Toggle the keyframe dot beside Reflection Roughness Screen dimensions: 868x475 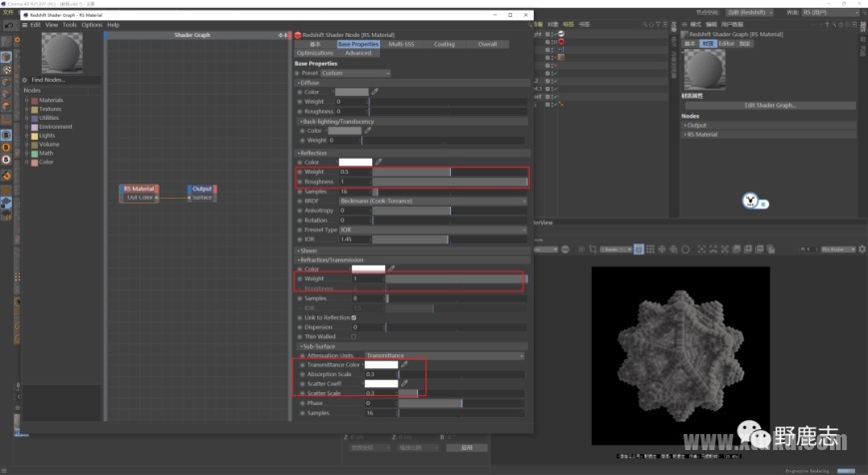[300, 182]
